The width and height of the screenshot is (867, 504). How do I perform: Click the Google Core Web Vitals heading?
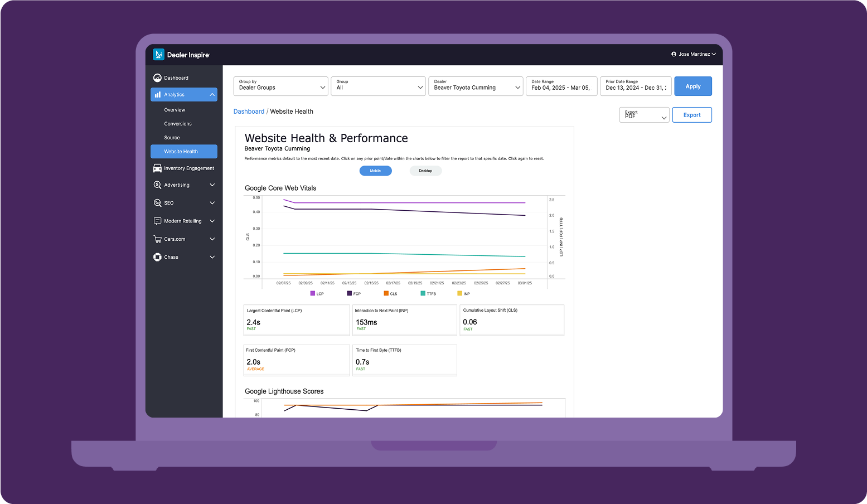click(x=280, y=188)
